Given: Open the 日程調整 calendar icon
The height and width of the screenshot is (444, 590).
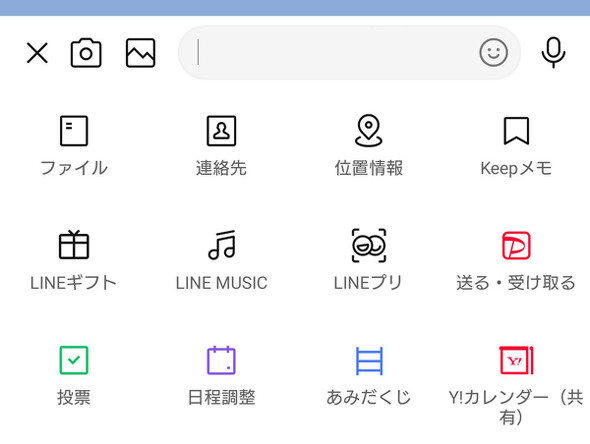Looking at the screenshot, I should [221, 360].
